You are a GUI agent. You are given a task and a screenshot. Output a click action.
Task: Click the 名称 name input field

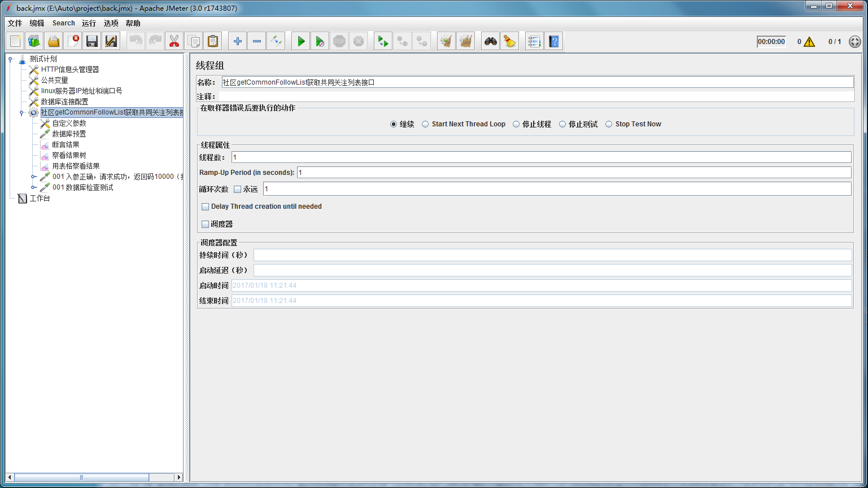click(538, 82)
